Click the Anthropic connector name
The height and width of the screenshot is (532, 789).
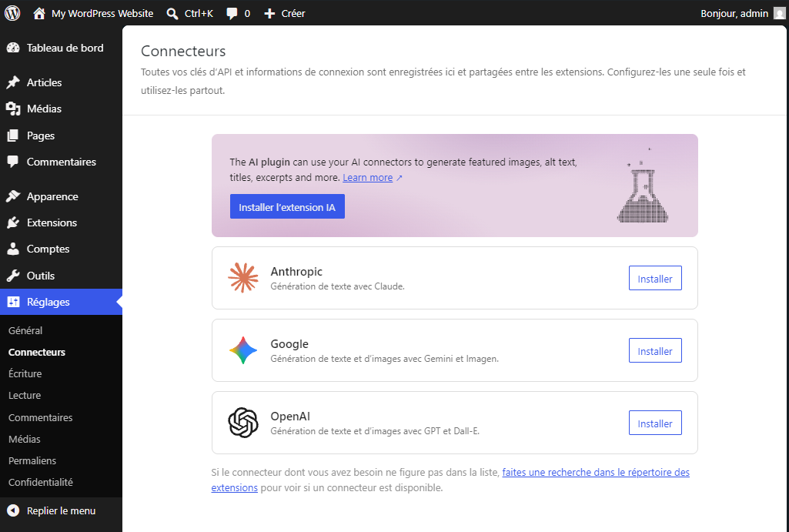296,271
